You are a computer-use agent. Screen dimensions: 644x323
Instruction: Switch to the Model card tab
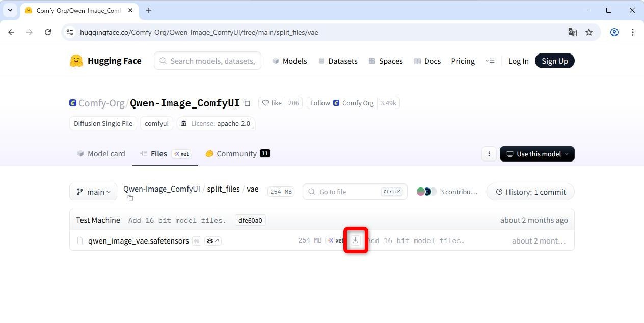click(x=101, y=153)
